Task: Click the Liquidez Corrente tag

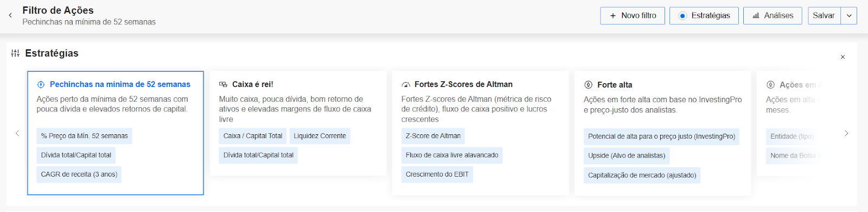Action: pyautogui.click(x=320, y=136)
